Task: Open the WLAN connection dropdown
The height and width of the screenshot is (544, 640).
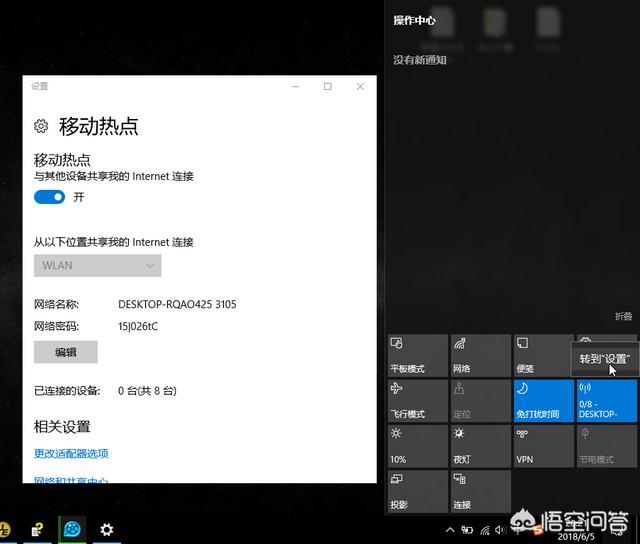Action: (x=97, y=265)
